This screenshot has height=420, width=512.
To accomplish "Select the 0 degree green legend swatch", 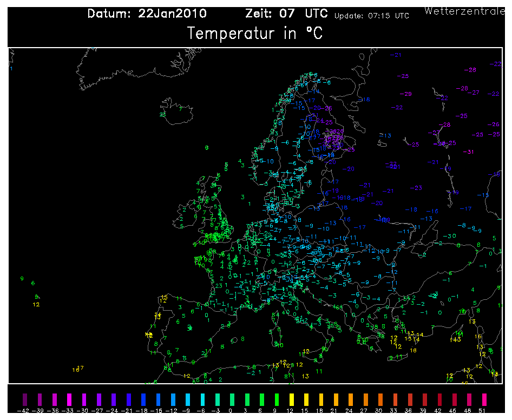I will 233,400.
